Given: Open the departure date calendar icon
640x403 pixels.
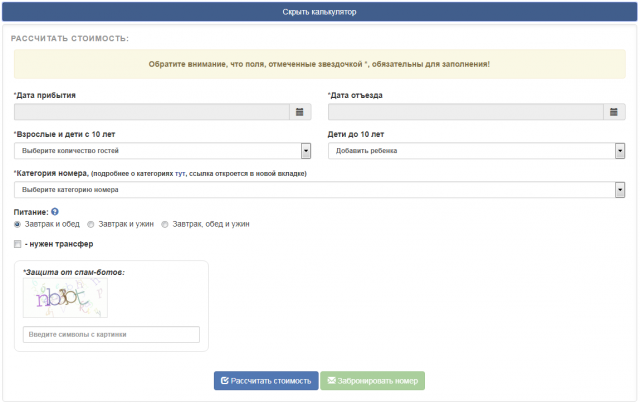Looking at the screenshot, I should point(613,112).
